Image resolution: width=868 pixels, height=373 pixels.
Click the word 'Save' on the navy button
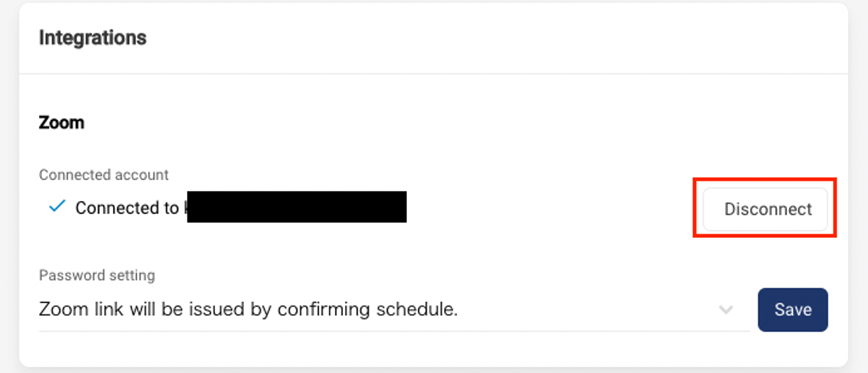[793, 310]
